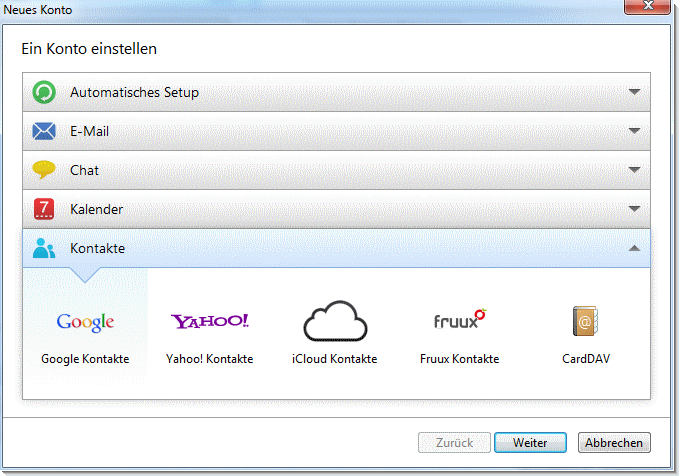Collapse Kontakte section arrow
The width and height of the screenshot is (679, 476).
point(634,248)
